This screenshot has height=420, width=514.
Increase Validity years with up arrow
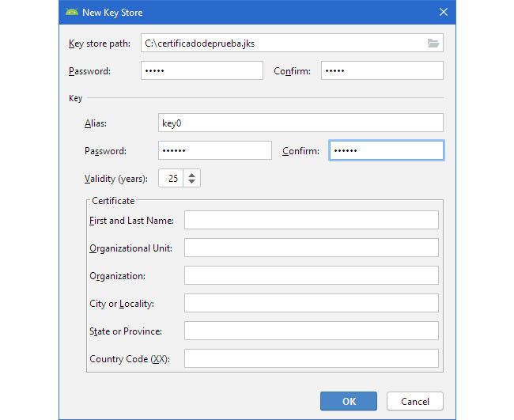(x=192, y=175)
